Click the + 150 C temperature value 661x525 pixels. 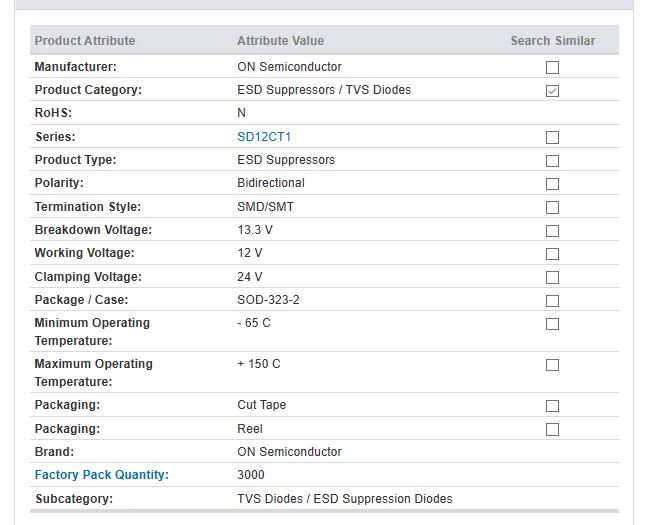[x=258, y=364]
